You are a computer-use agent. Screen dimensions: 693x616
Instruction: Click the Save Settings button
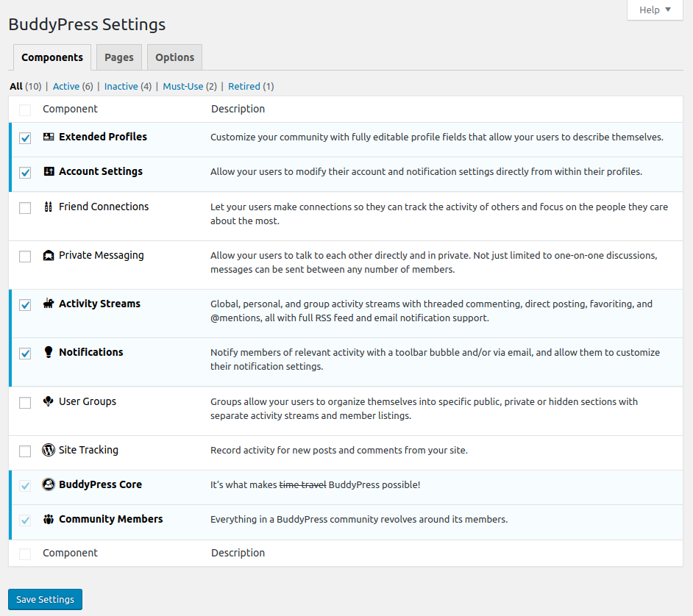click(x=45, y=599)
